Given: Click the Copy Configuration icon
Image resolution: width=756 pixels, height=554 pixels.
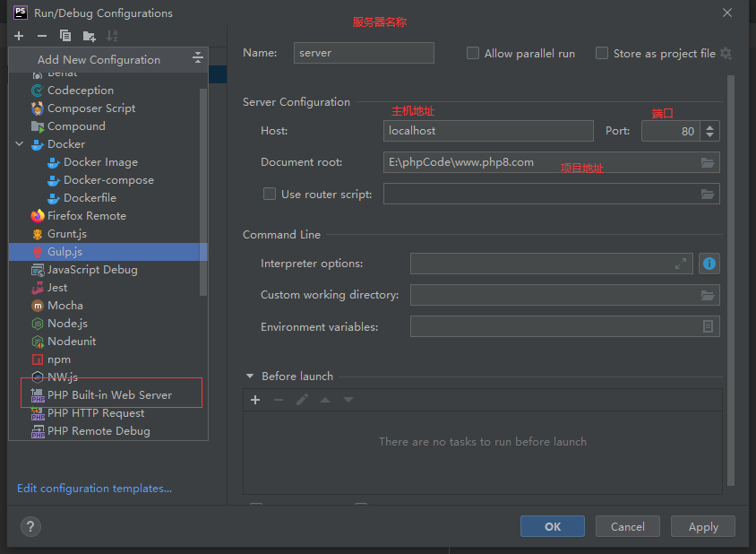Looking at the screenshot, I should coord(65,36).
